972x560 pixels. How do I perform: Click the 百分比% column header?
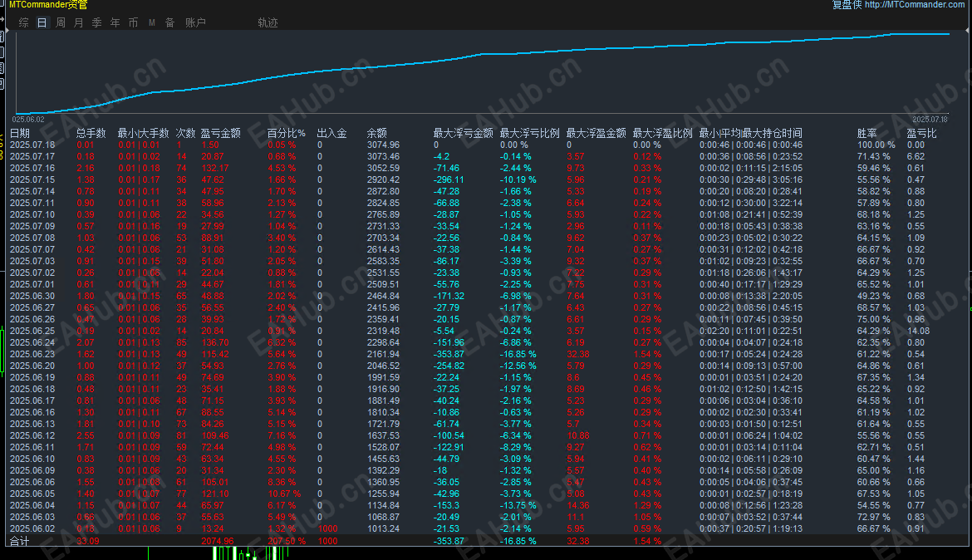287,133
